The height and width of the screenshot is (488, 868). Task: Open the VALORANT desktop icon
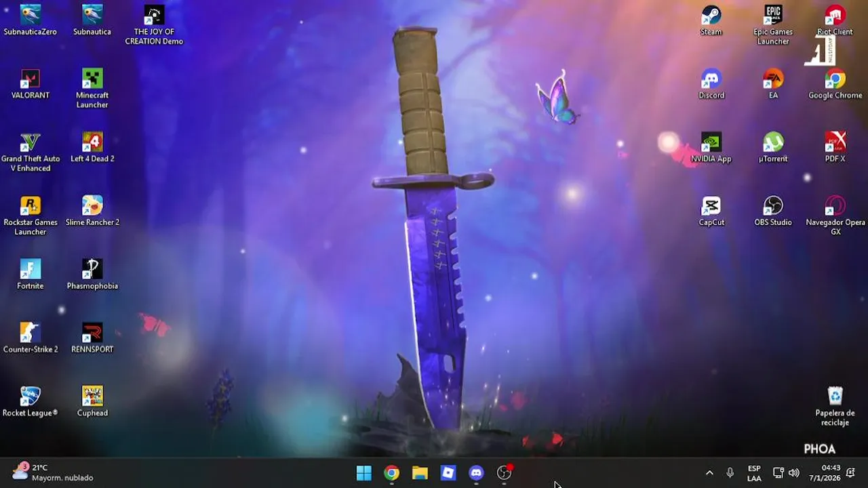click(x=31, y=84)
